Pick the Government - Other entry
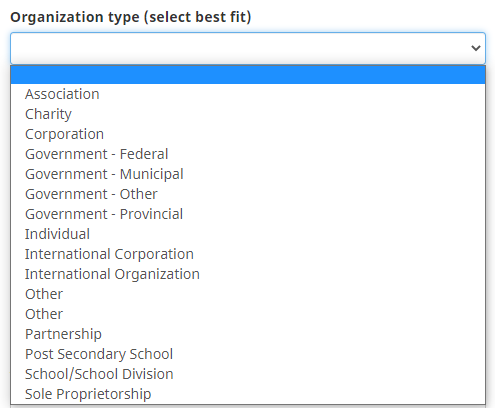Image resolution: width=495 pixels, height=408 pixels. pos(248,194)
